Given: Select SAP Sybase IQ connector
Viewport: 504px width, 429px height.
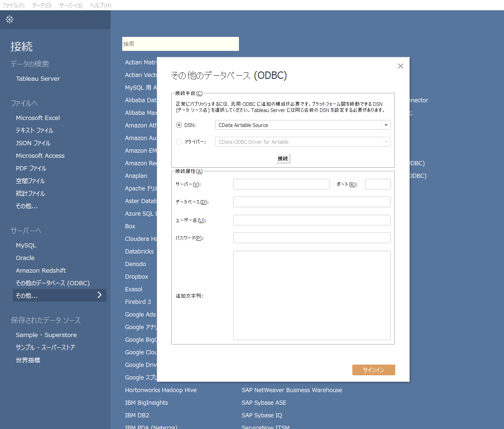Looking at the screenshot, I should click(262, 415).
